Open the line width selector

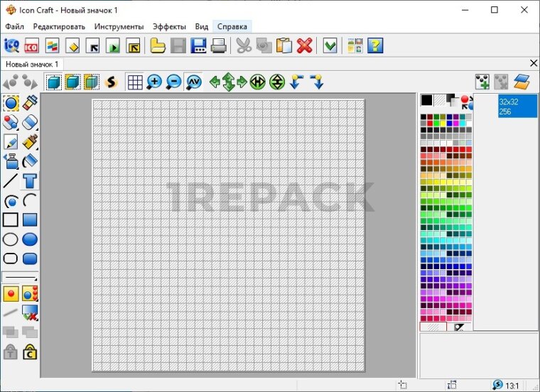coord(20,276)
